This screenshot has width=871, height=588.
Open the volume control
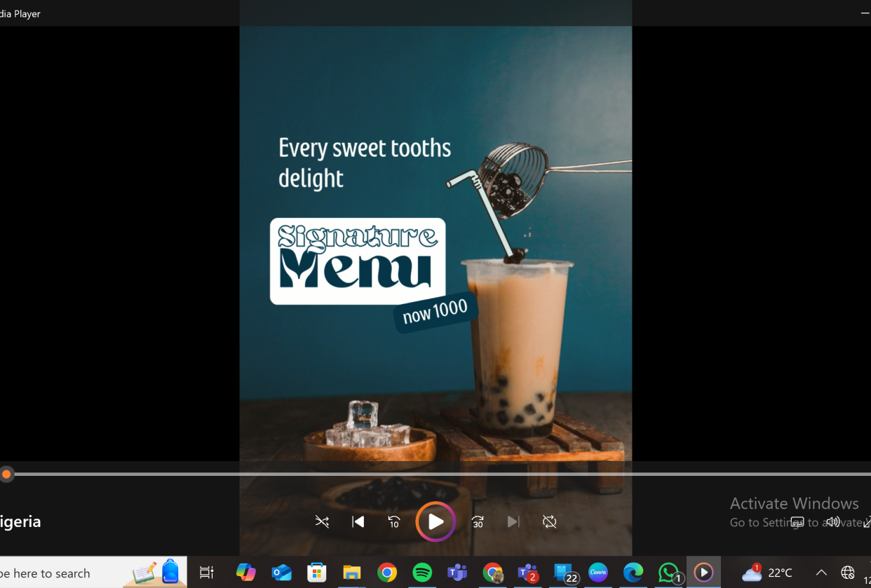(x=832, y=522)
